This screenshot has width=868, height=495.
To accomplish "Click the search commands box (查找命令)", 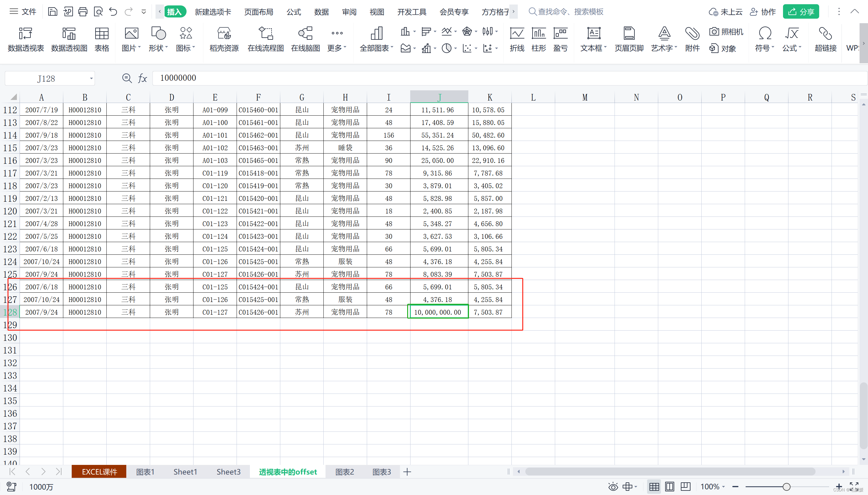I will click(566, 12).
